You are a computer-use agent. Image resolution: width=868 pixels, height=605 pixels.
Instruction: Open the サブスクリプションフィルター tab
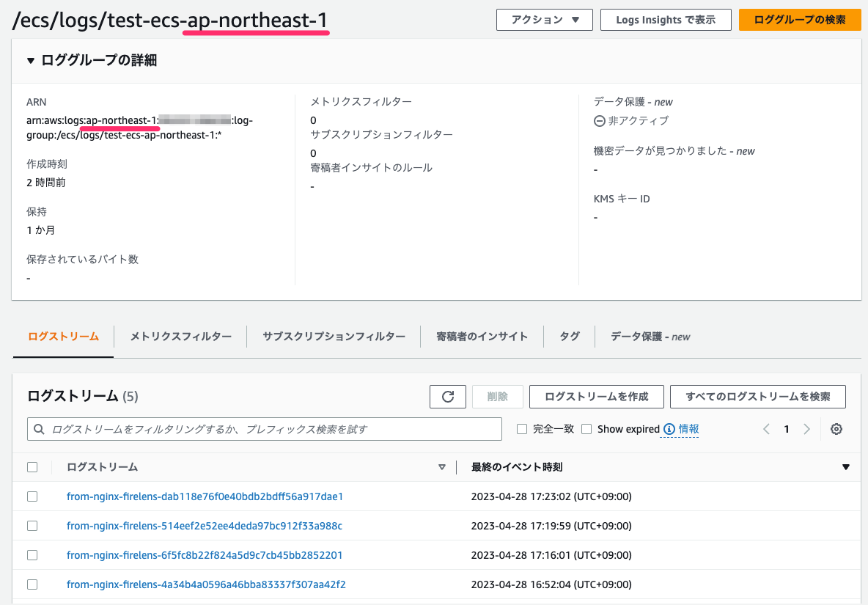[x=334, y=337]
